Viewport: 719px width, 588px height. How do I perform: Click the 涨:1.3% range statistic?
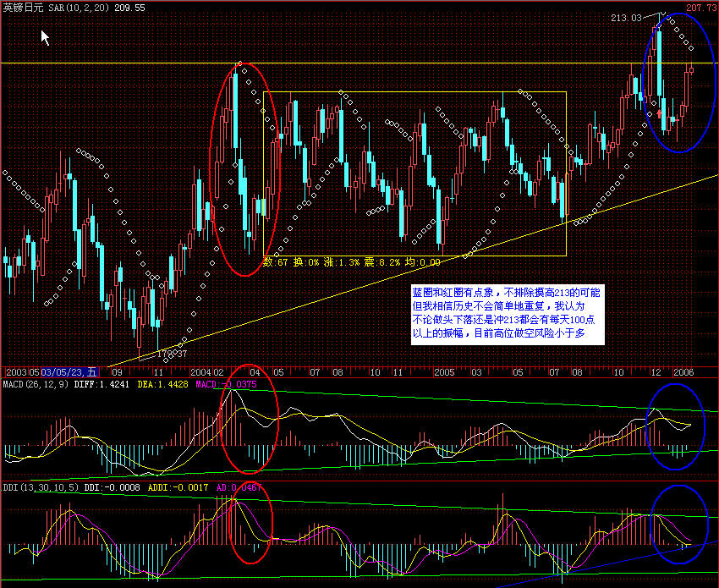coord(342,262)
